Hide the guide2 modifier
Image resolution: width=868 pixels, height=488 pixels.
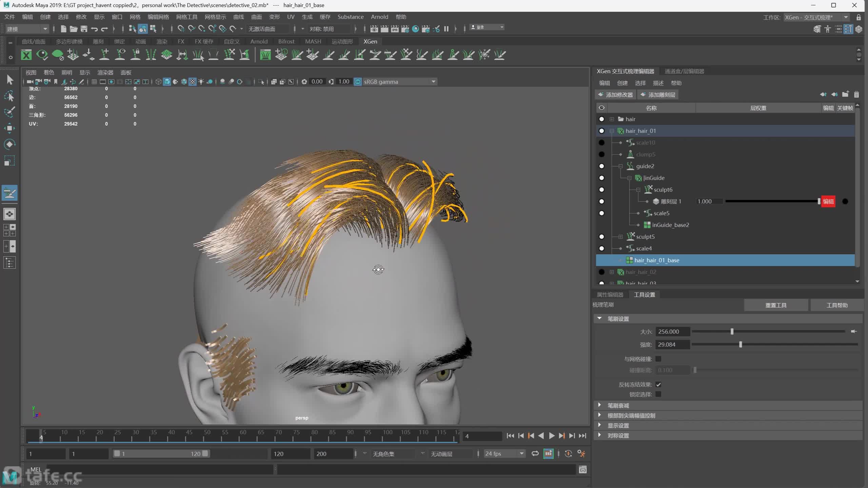coord(602,166)
